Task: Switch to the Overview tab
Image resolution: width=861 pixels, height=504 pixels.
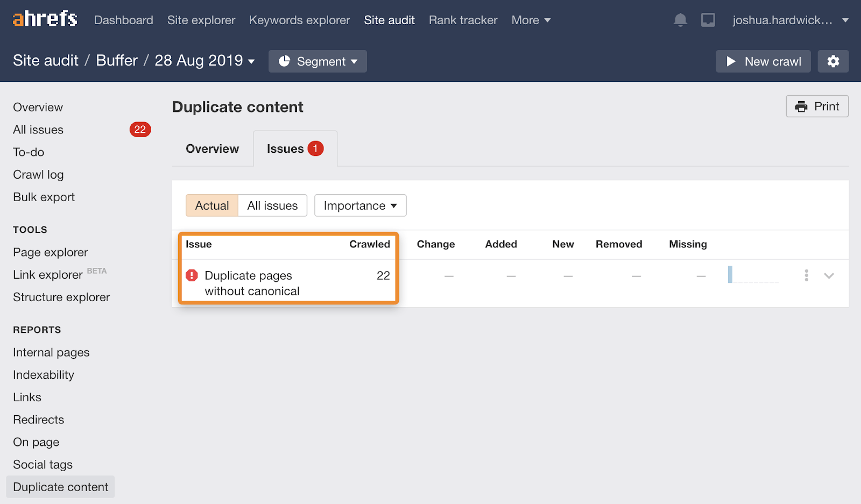Action: [x=212, y=148]
